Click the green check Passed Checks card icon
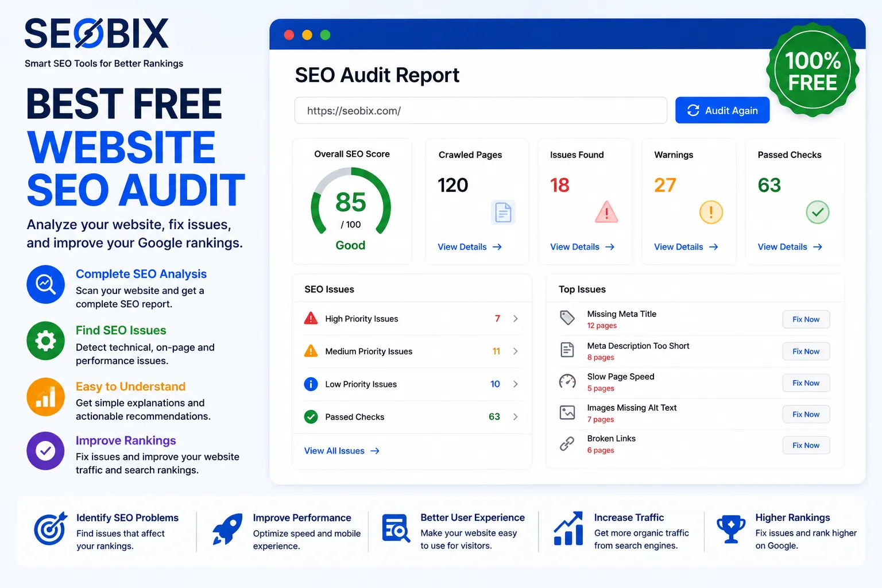This screenshot has height=588, width=882. [x=818, y=212]
